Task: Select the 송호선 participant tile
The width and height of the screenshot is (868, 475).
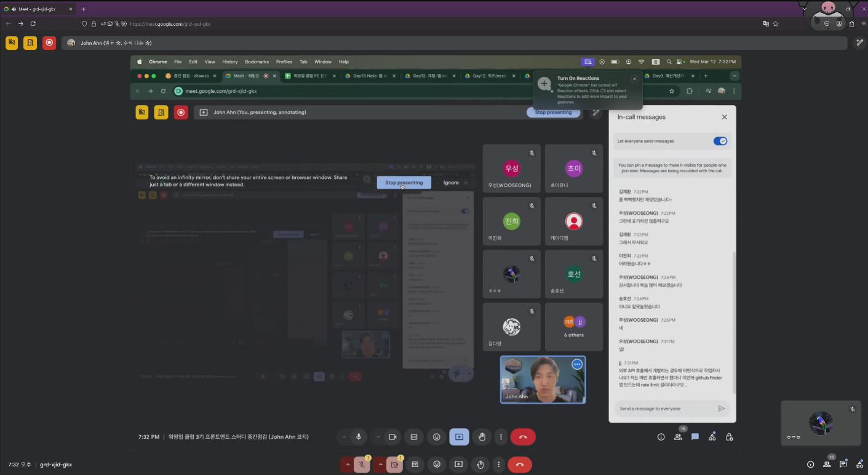Action: (574, 274)
